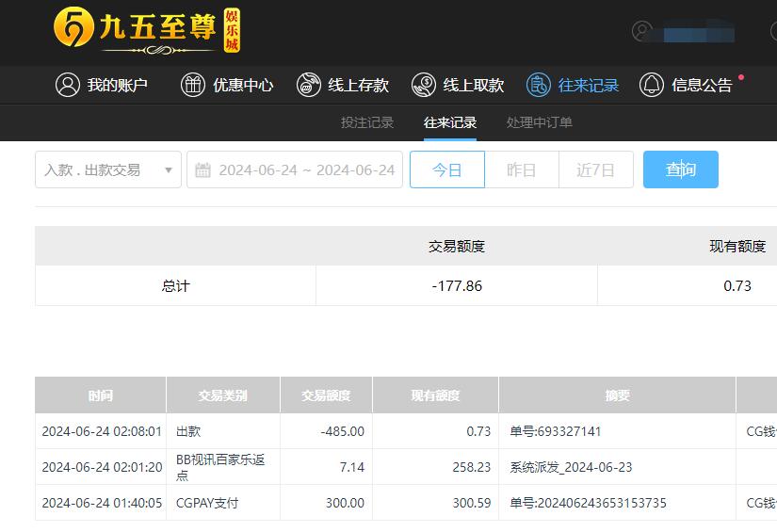The image size is (777, 532).
Task: Click 现有额度 header in lower table
Action: coord(435,395)
